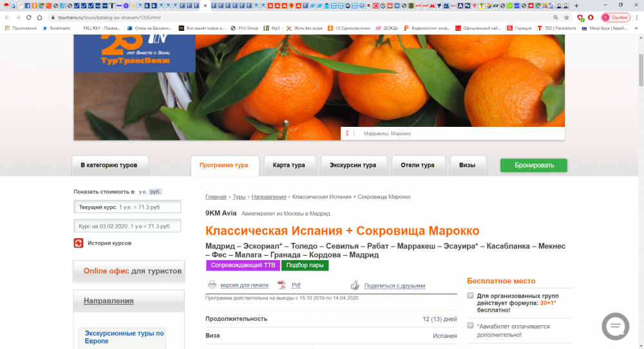Click the thumbs-up share with friends icon
Image resolution: width=644 pixels, height=349 pixels.
(x=354, y=285)
